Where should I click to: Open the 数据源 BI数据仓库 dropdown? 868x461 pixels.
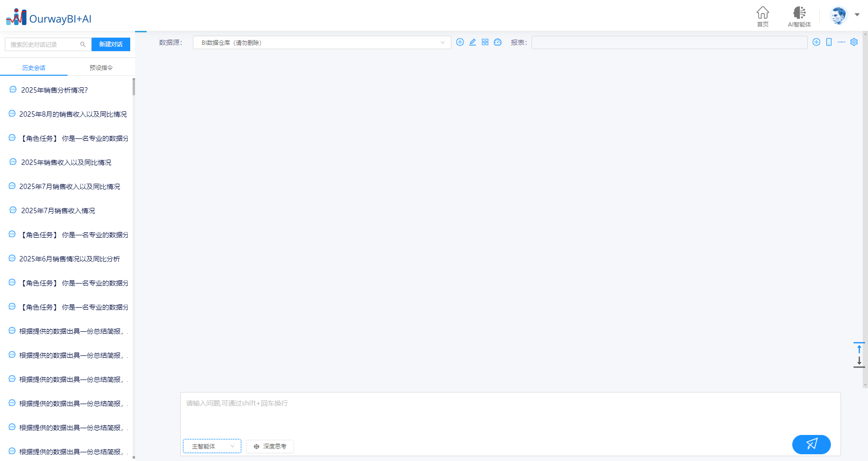click(x=322, y=42)
